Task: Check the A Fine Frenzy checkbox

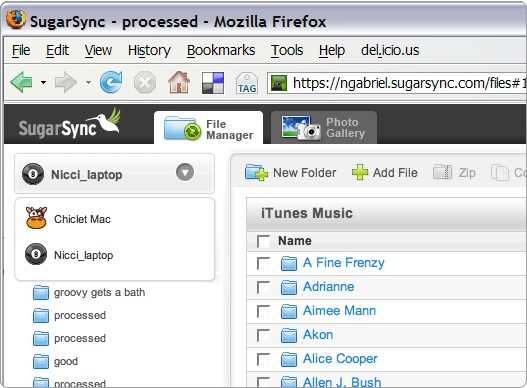Action: (263, 263)
